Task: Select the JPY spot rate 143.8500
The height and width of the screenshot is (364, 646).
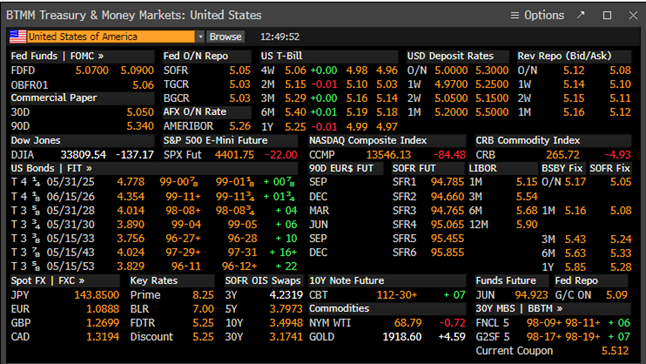Action: pyautogui.click(x=97, y=296)
